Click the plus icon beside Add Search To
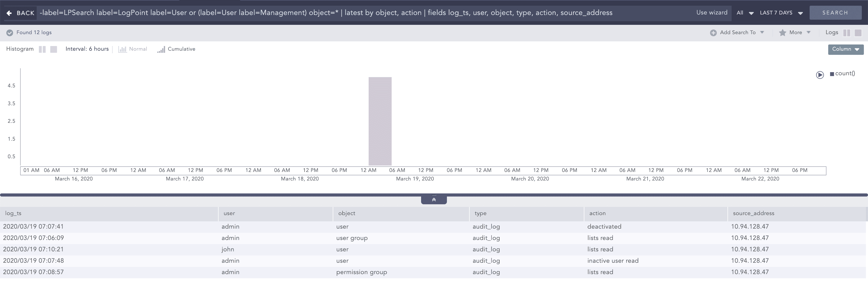The image size is (868, 301). coord(713,32)
